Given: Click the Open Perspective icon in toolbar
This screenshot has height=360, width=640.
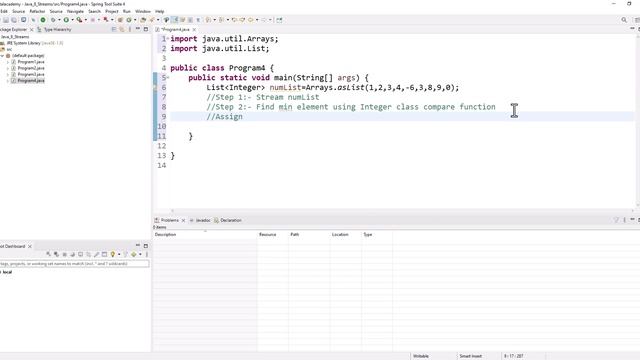Looking at the screenshot, I should (x=279, y=20).
